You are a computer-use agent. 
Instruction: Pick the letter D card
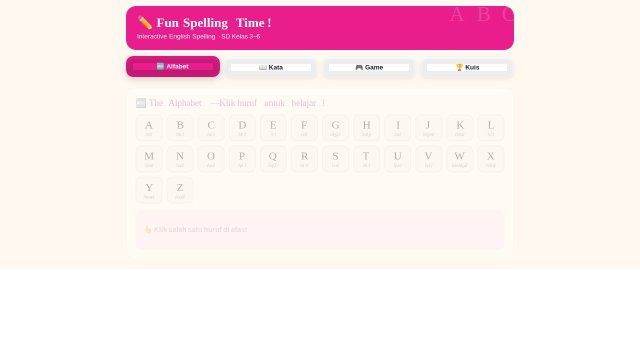tap(242, 128)
